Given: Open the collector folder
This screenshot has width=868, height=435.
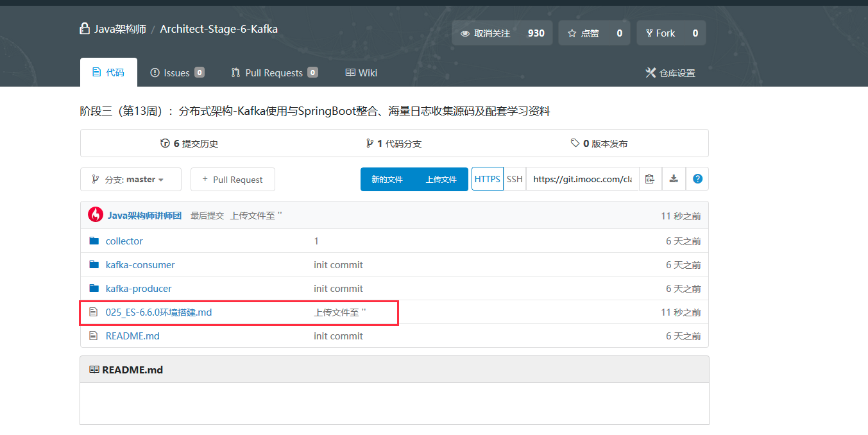Looking at the screenshot, I should (124, 241).
